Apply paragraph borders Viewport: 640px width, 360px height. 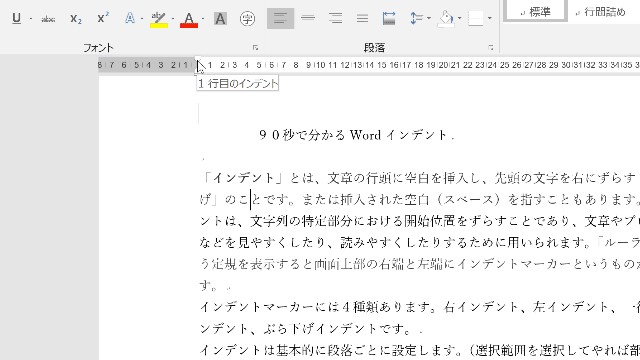click(476, 18)
